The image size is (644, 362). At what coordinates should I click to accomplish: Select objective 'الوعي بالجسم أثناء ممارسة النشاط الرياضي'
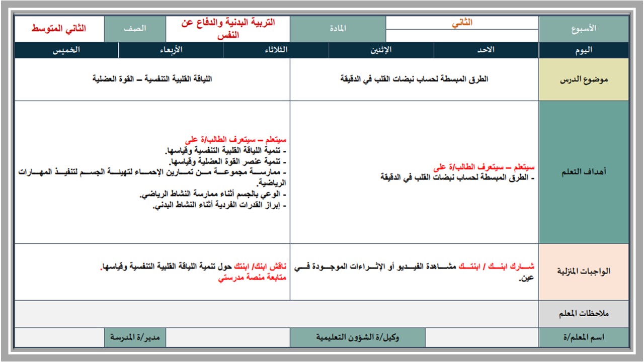click(x=213, y=195)
